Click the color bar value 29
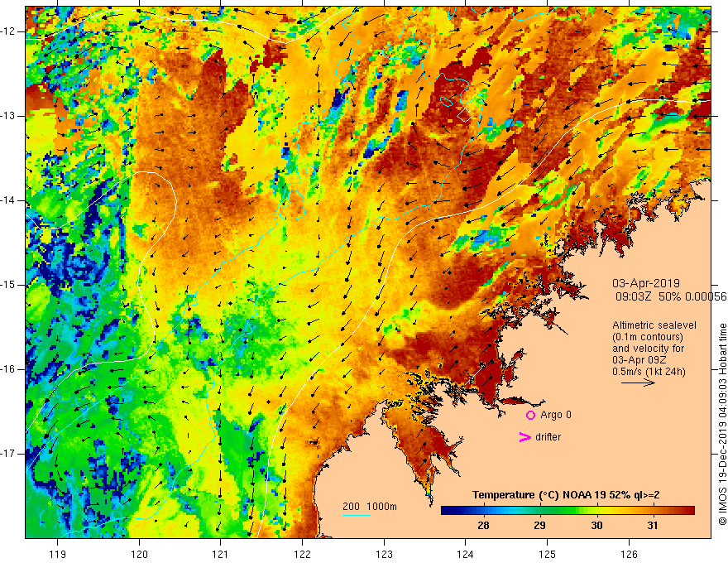The width and height of the screenshot is (728, 563). pyautogui.click(x=539, y=526)
